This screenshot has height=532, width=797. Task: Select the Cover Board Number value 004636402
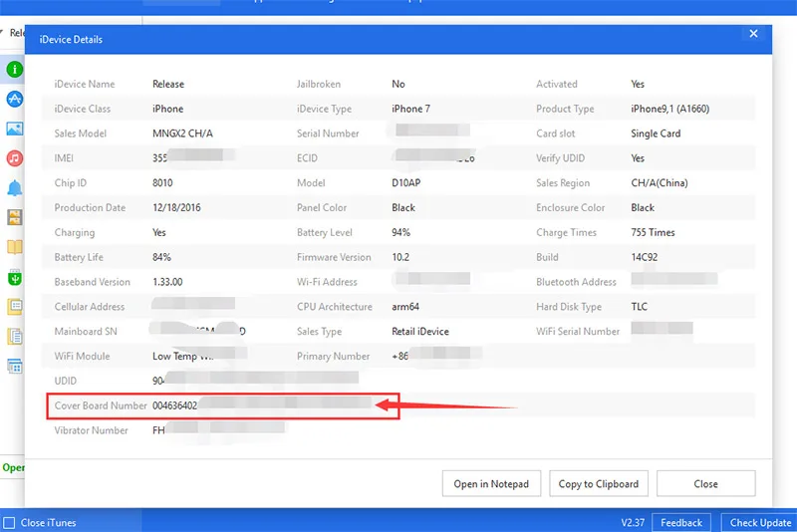pos(175,405)
